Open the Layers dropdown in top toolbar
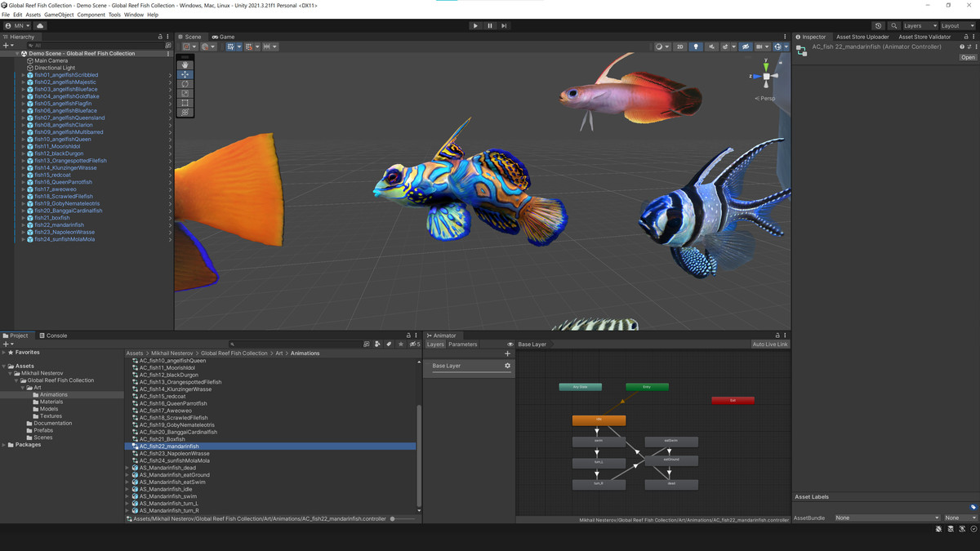The height and width of the screenshot is (551, 980). [x=918, y=25]
